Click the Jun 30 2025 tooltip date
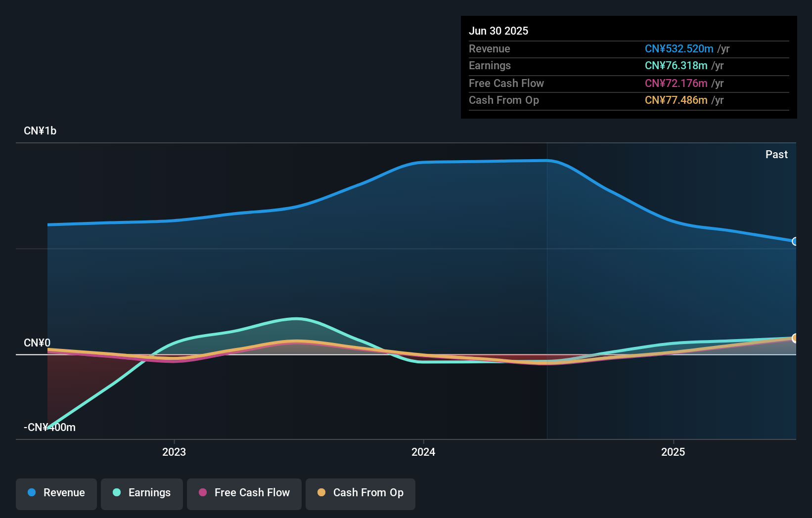Screen dimensions: 812x518 click(498, 31)
